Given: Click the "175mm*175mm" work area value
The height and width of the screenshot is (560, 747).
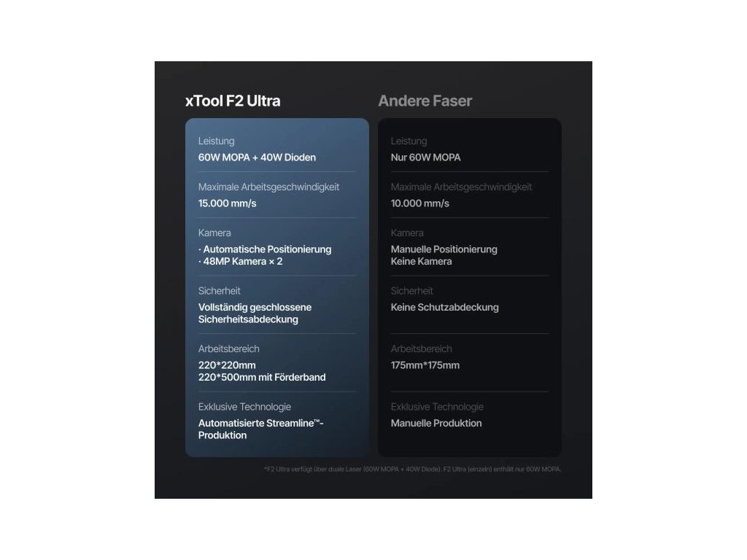Looking at the screenshot, I should pyautogui.click(x=425, y=365).
